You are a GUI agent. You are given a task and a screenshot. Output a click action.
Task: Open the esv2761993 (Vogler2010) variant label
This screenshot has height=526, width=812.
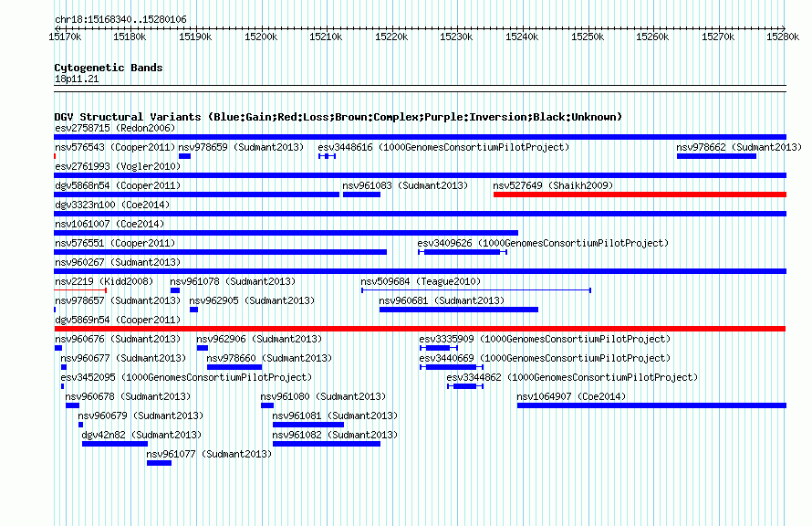[118, 166]
